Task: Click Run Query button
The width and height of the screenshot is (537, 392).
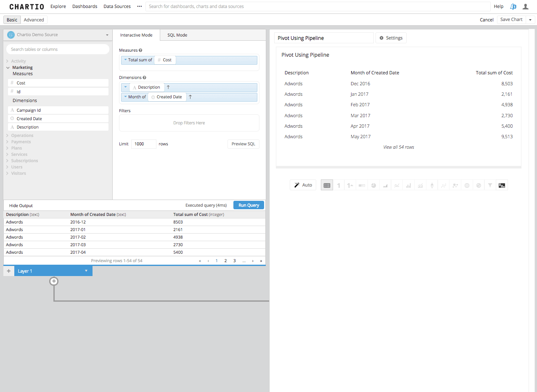Action: 249,205
